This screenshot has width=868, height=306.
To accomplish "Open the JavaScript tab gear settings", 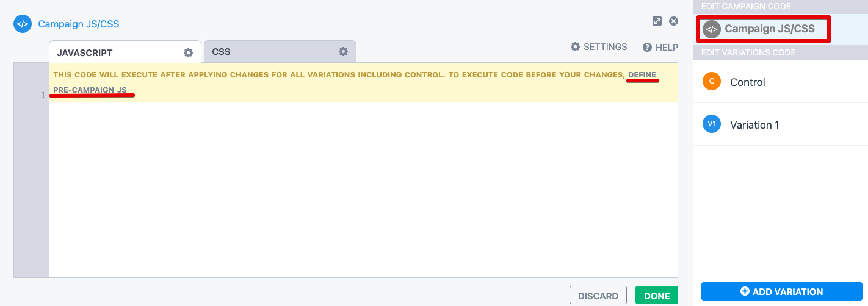I will coord(189,52).
